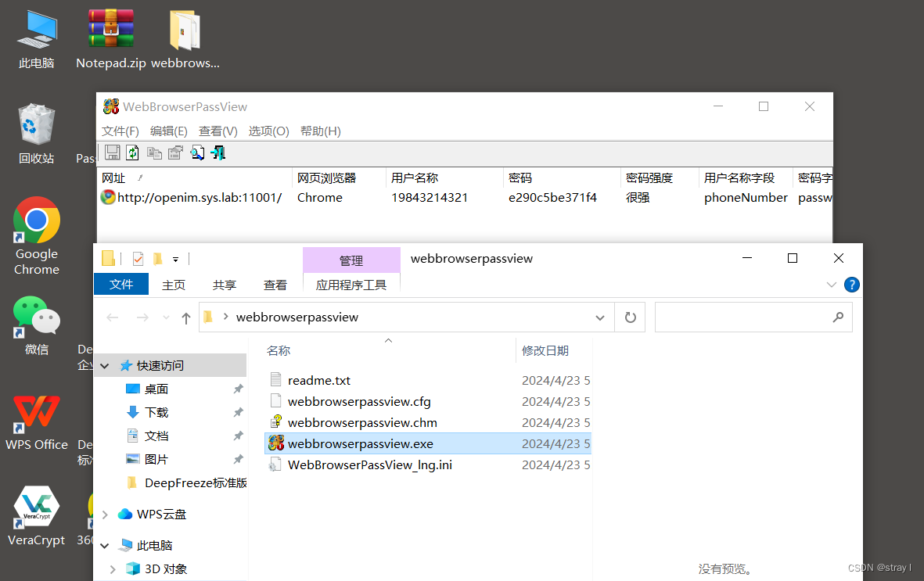Click the Explorer help question mark icon

click(851, 285)
